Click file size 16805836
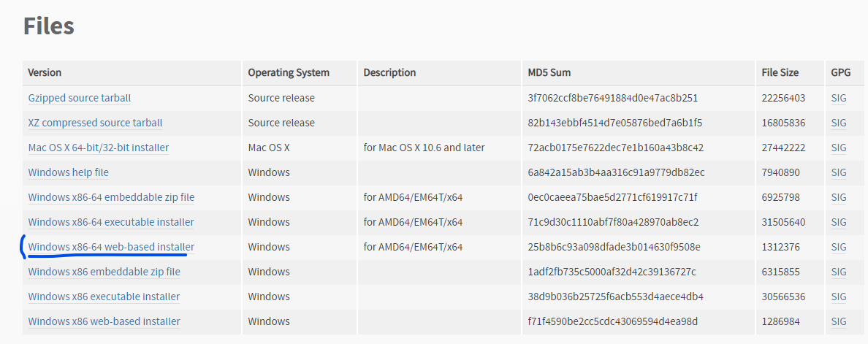 point(784,123)
